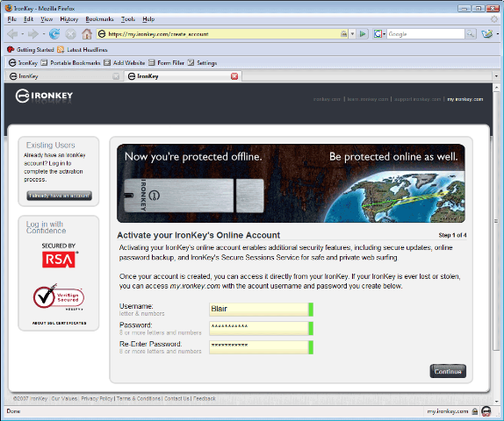Click the Done status bar text

click(13, 411)
